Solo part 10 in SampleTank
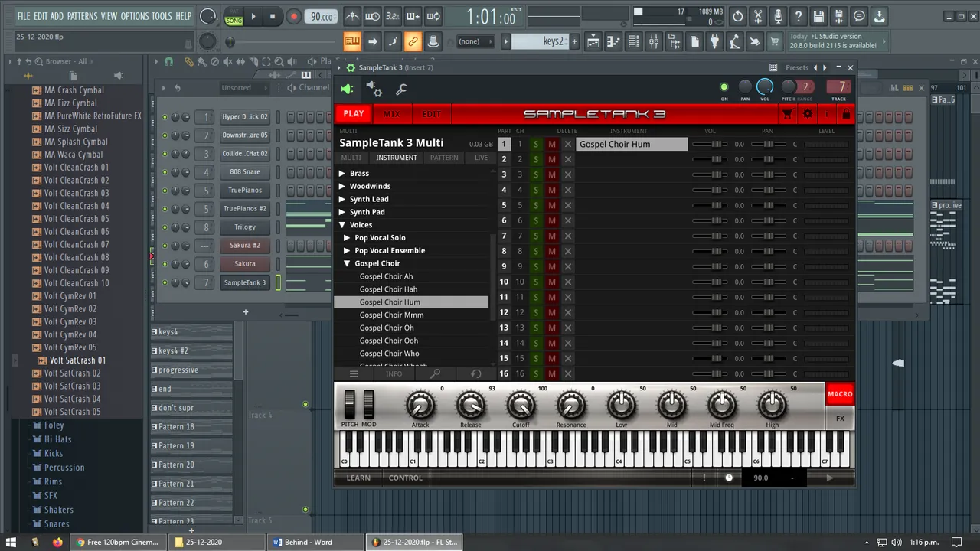Screen dimensions: 980x551 (536, 282)
